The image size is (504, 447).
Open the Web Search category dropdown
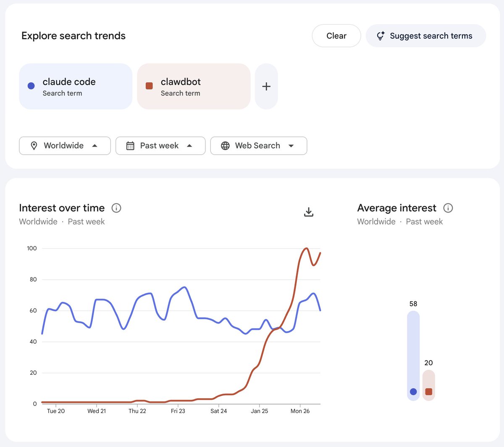[259, 145]
